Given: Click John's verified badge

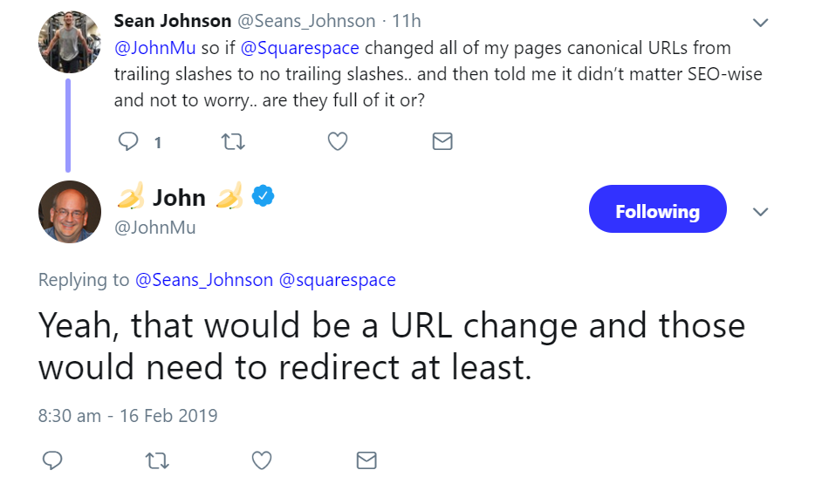Looking at the screenshot, I should (264, 196).
